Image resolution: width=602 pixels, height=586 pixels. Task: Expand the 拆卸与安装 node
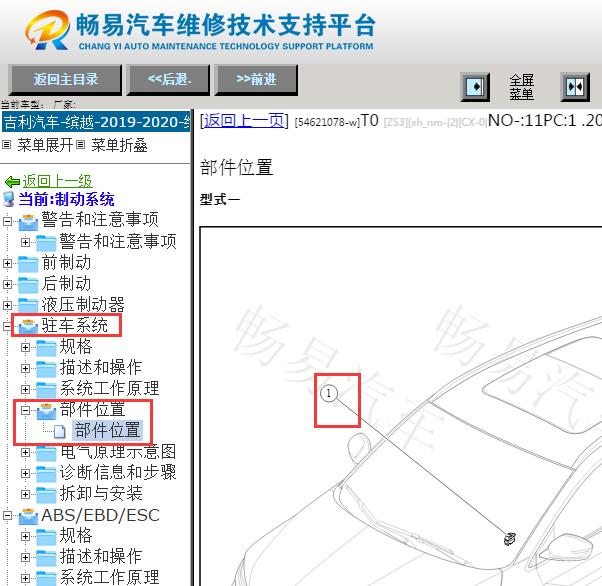25,494
